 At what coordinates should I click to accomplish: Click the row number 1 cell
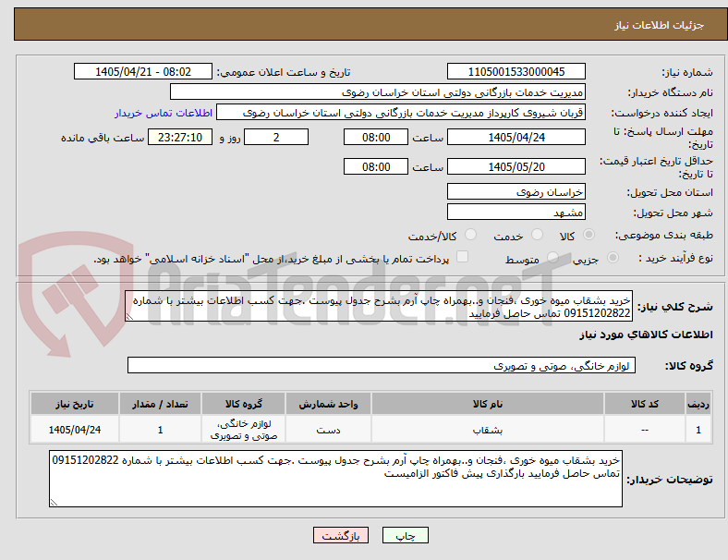698,430
